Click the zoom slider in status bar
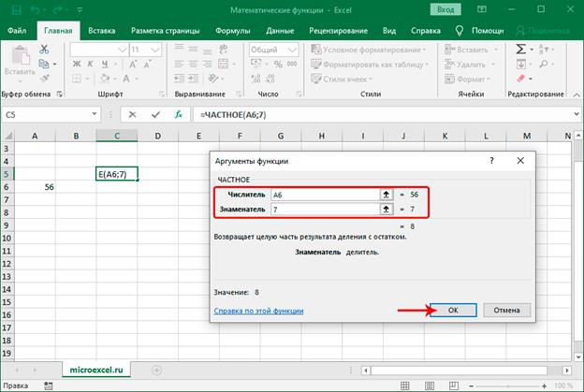584x392 pixels. click(x=508, y=386)
